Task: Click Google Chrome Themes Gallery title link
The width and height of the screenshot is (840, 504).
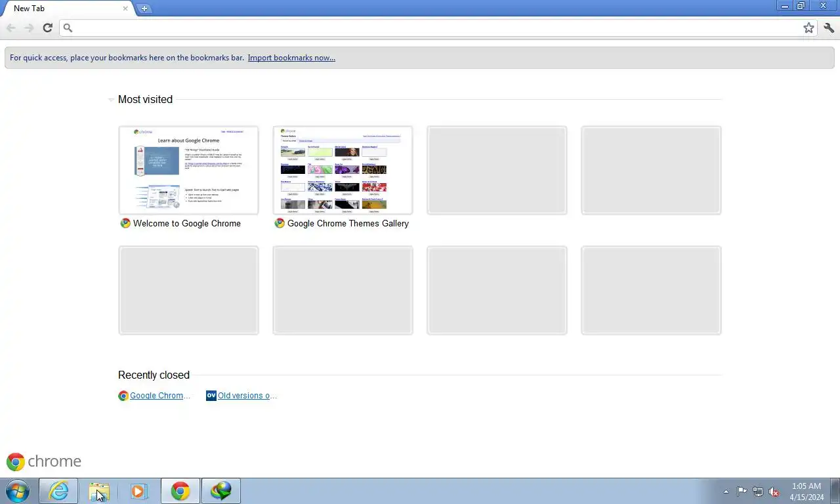Action: pos(348,223)
